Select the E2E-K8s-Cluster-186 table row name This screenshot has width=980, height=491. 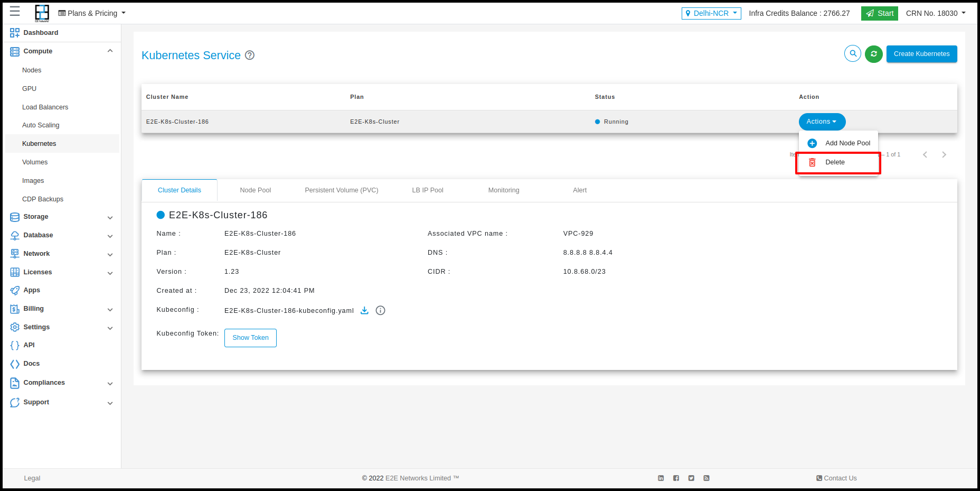tap(177, 122)
